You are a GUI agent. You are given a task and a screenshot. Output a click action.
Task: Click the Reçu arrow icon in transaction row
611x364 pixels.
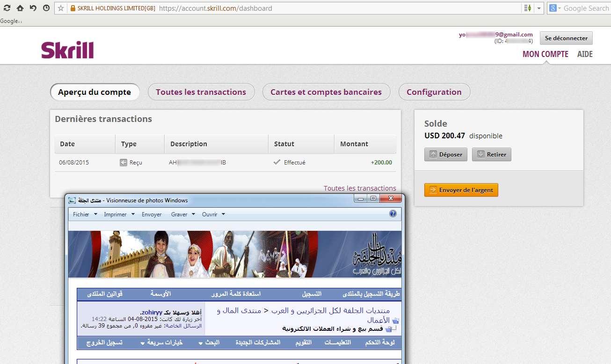(124, 163)
